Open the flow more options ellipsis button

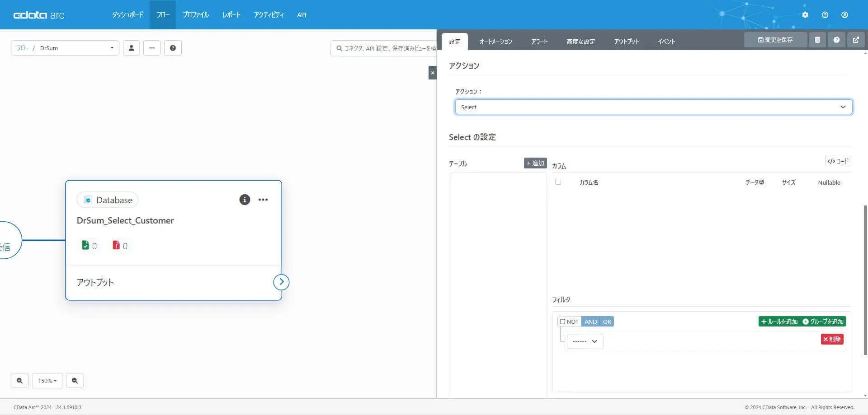[x=152, y=48]
